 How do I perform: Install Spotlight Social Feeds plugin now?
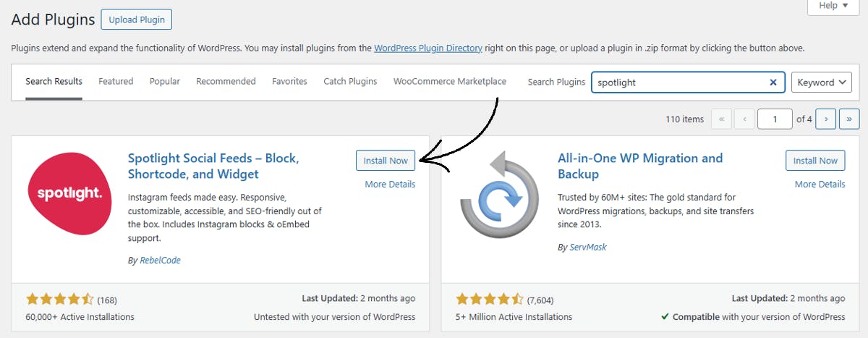386,161
